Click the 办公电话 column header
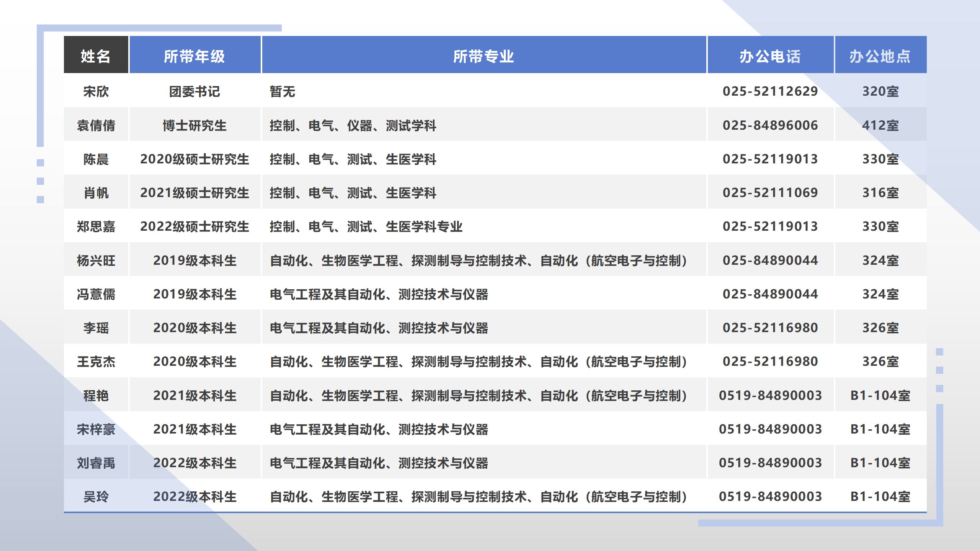 (770, 55)
